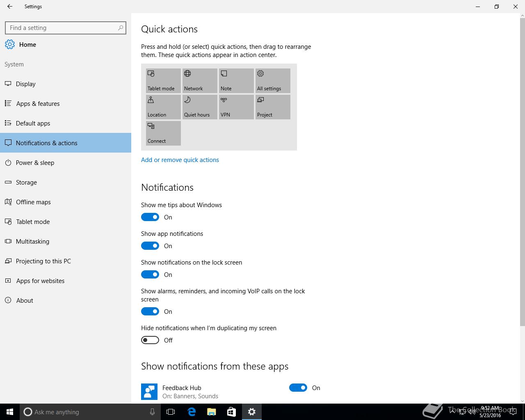Click the Find a setting search box
Viewport: 525px width, 420px height.
click(x=66, y=28)
